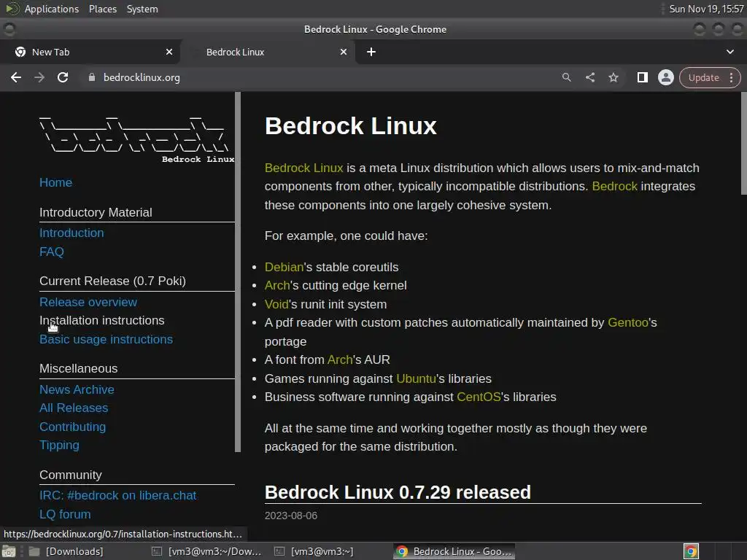
Task: Open Installation instructions link
Action: 102,321
